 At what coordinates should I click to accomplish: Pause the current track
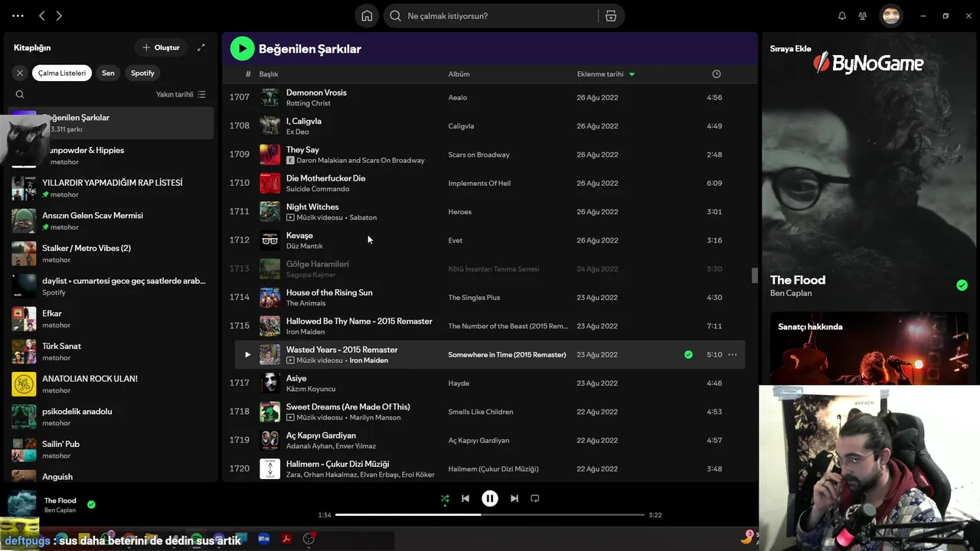pos(490,498)
